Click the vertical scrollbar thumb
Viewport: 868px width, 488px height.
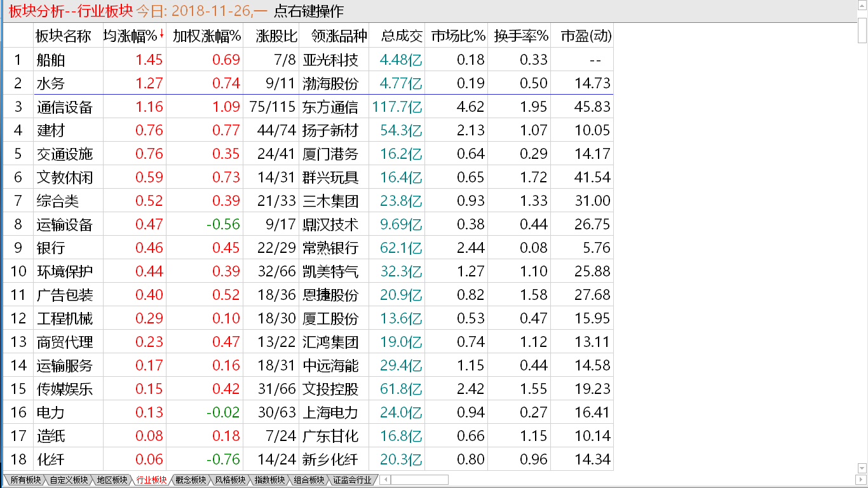pyautogui.click(x=862, y=29)
